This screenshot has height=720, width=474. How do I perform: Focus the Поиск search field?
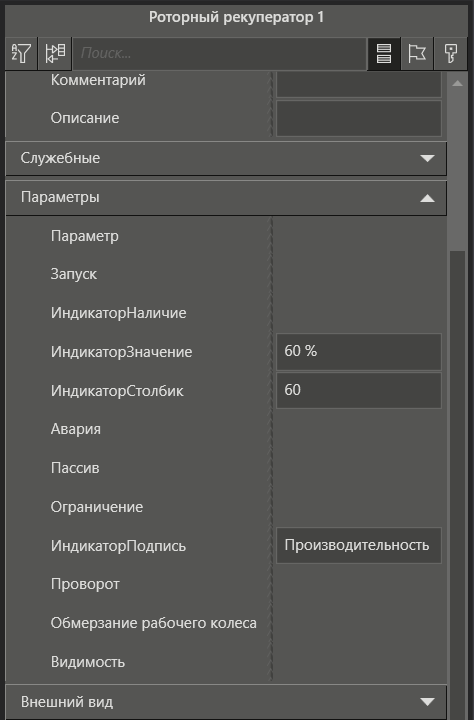[x=220, y=53]
